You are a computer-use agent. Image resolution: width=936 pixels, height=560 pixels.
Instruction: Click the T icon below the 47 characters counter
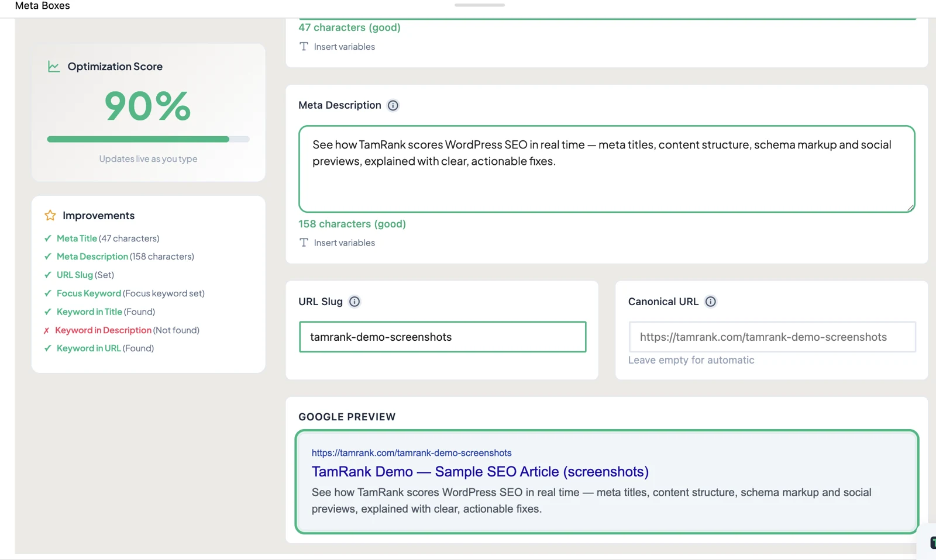(304, 46)
